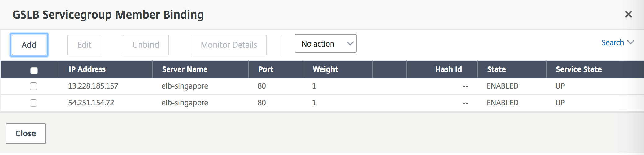Screen dimensions: 644x155
Task: Sort by Server Name column header
Action: (x=185, y=69)
